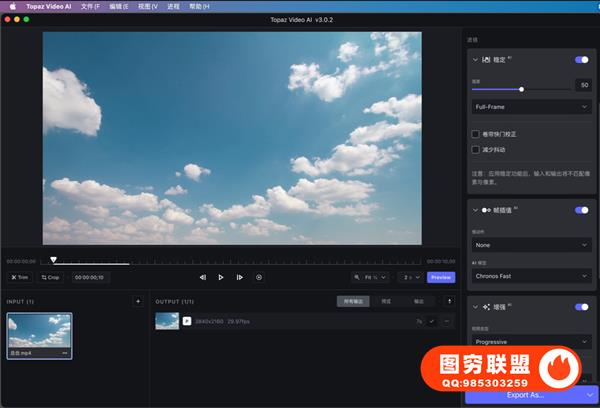Toggle the 稳定 stabilization switch

pos(581,60)
